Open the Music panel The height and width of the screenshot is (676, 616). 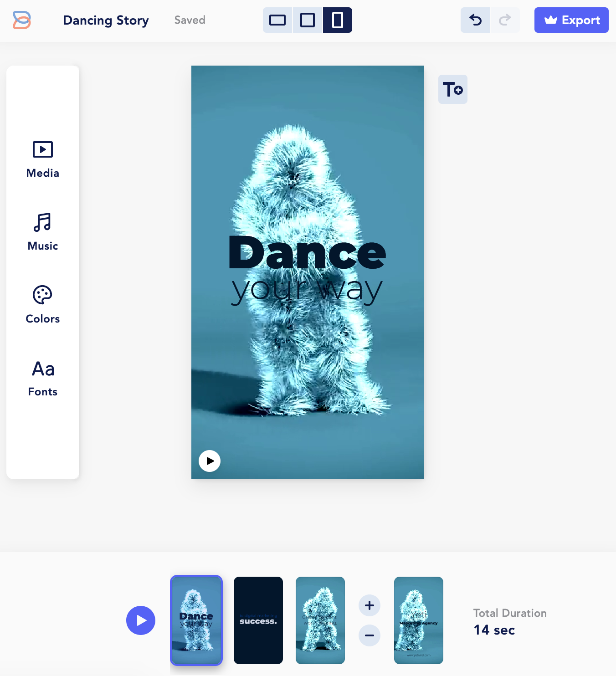43,232
